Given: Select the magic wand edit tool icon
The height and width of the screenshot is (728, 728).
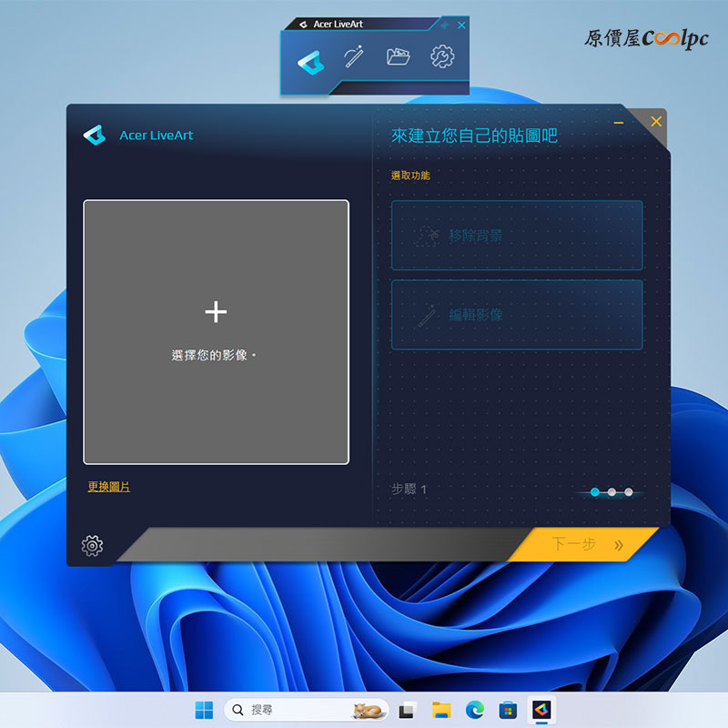Looking at the screenshot, I should [354, 56].
